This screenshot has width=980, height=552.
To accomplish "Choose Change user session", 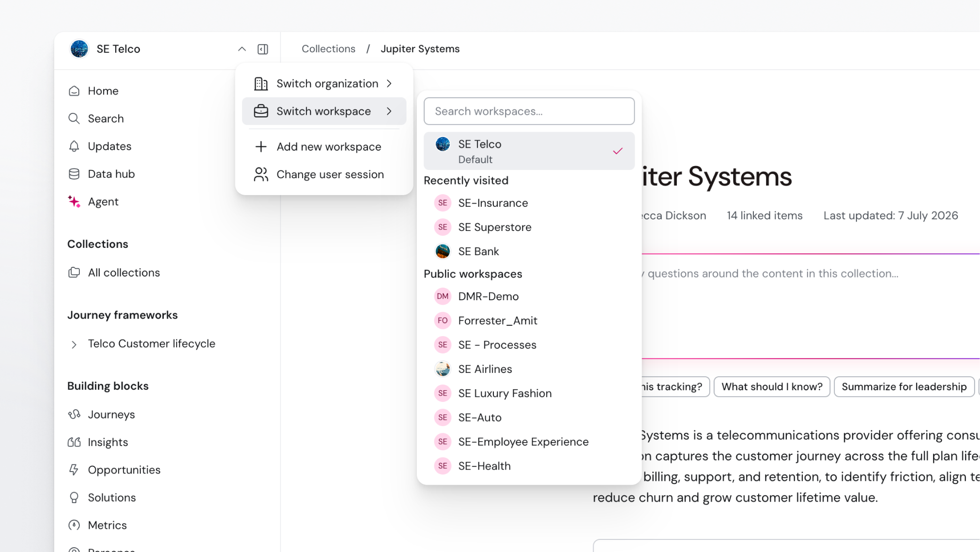I will click(324, 174).
